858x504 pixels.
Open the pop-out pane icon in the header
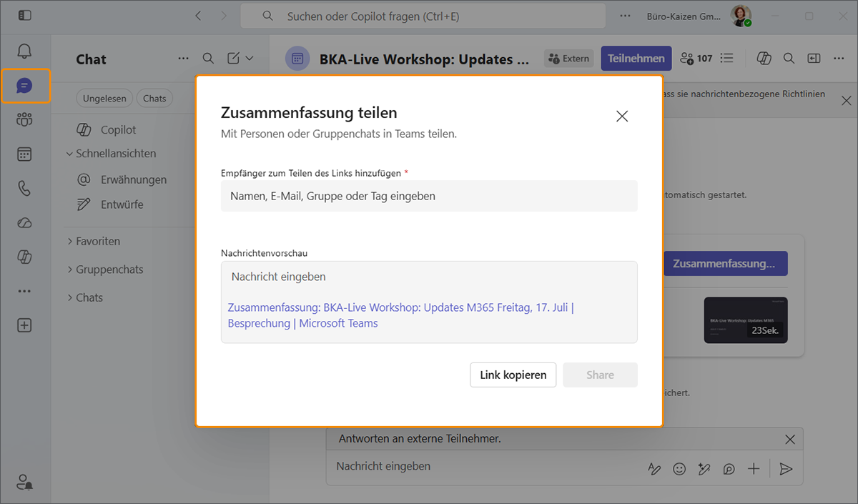[x=814, y=59]
